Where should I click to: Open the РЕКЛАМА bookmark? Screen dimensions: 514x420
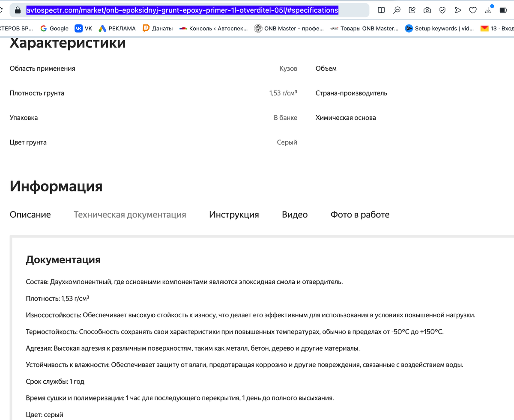point(117,28)
